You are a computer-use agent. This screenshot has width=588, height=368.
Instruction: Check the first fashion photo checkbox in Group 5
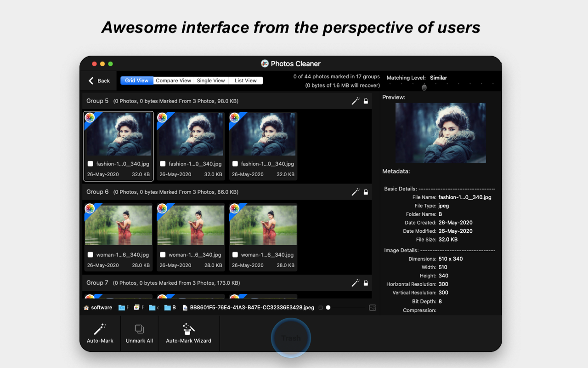(x=90, y=164)
